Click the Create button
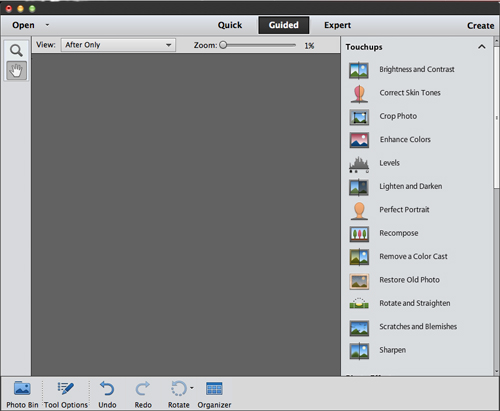Screen dimensions: 500x411 pyautogui.click(x=480, y=26)
